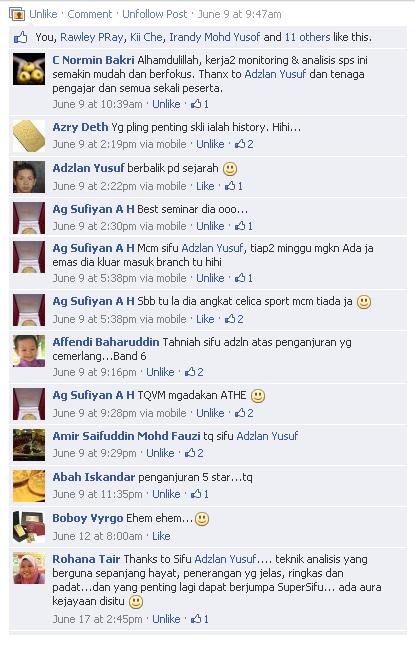Click Comment link at top of post
The image size is (418, 649).
[x=89, y=14]
